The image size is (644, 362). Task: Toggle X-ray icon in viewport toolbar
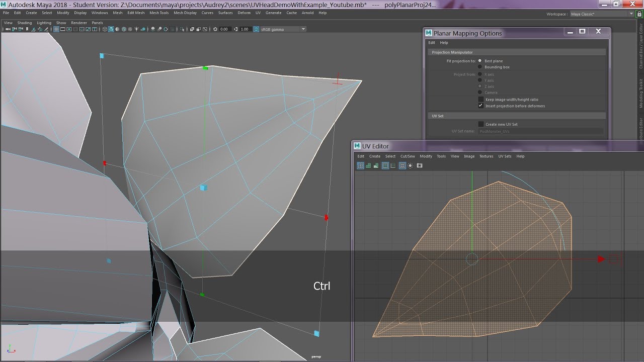coord(192,29)
